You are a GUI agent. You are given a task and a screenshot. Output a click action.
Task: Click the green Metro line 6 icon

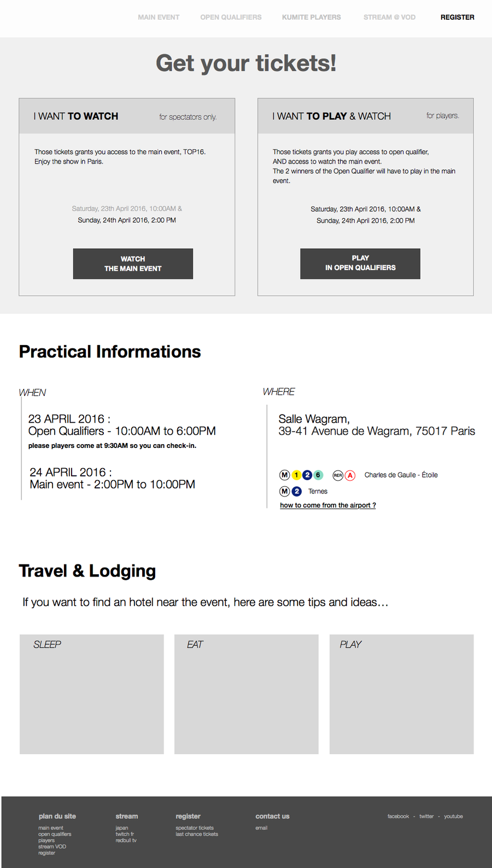tap(318, 475)
